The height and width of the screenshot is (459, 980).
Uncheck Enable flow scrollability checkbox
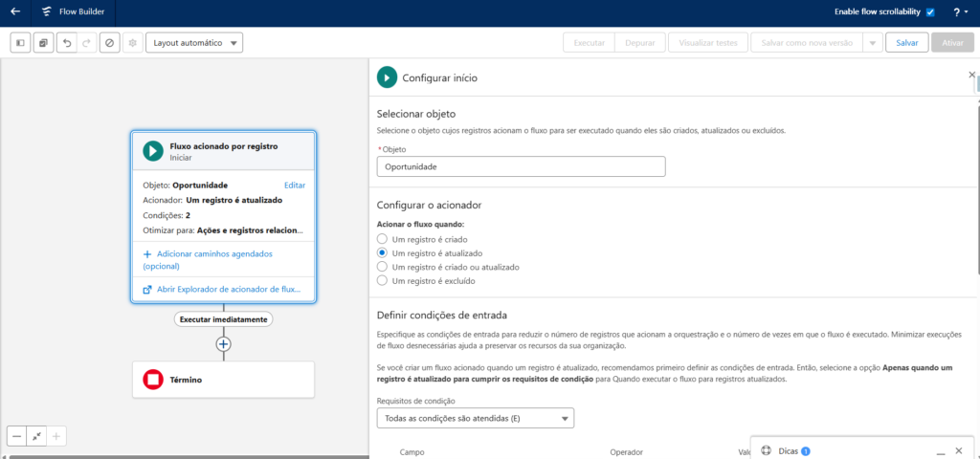click(x=930, y=12)
